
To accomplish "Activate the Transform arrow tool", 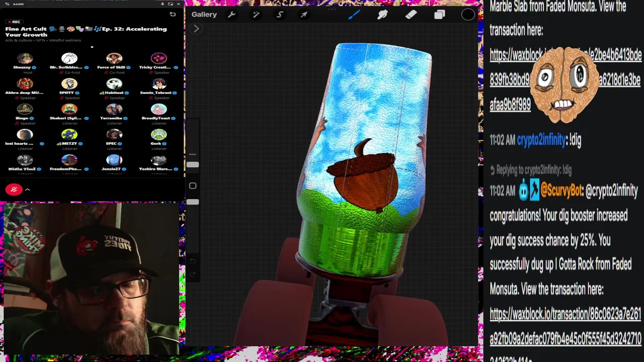I will 304,15.
